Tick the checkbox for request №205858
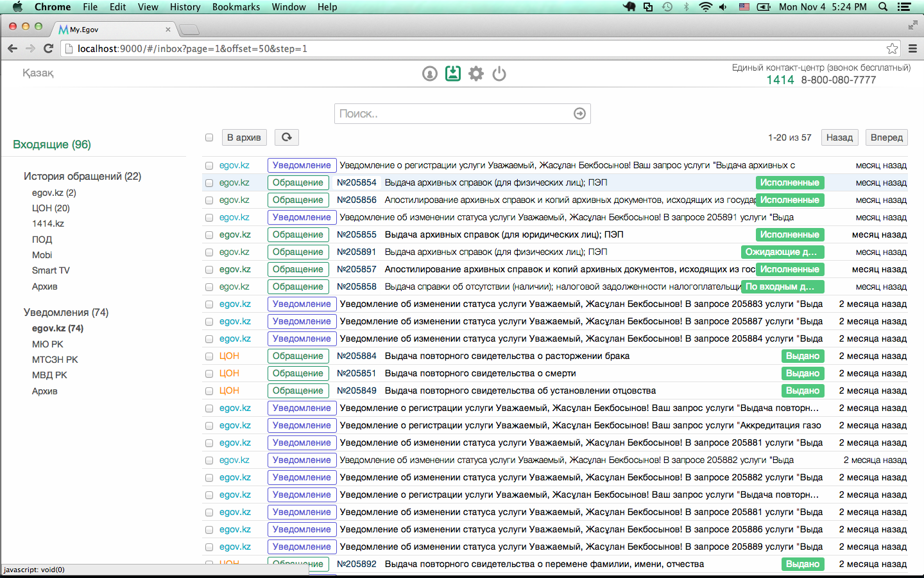This screenshot has height=578, width=924. 209,287
